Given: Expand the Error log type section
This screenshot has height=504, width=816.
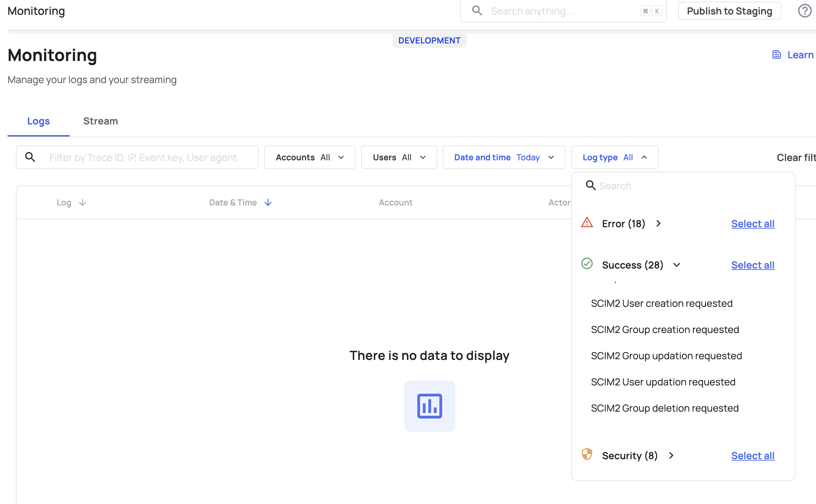Looking at the screenshot, I should (x=658, y=223).
